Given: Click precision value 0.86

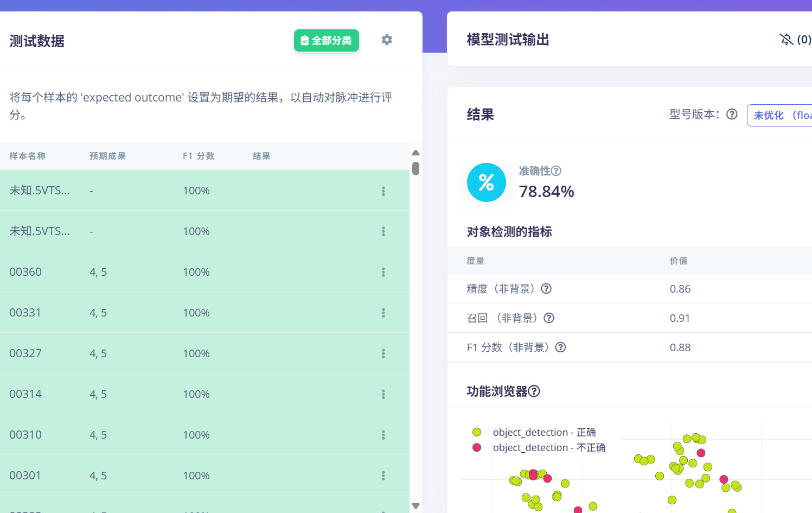Looking at the screenshot, I should point(680,289).
